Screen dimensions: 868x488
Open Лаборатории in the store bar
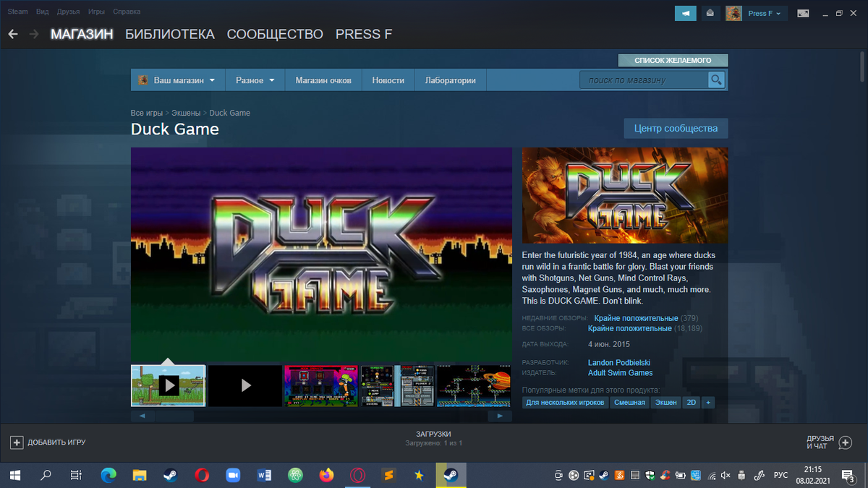click(x=451, y=80)
